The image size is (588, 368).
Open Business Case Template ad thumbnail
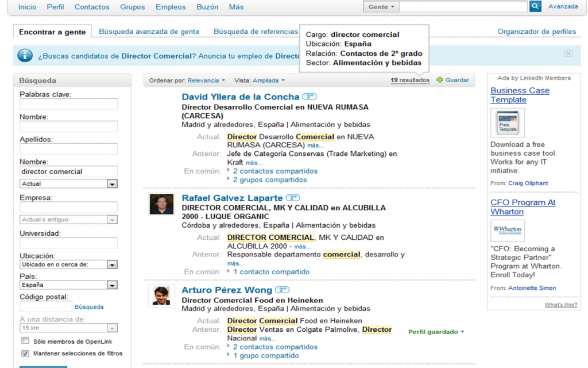(508, 123)
